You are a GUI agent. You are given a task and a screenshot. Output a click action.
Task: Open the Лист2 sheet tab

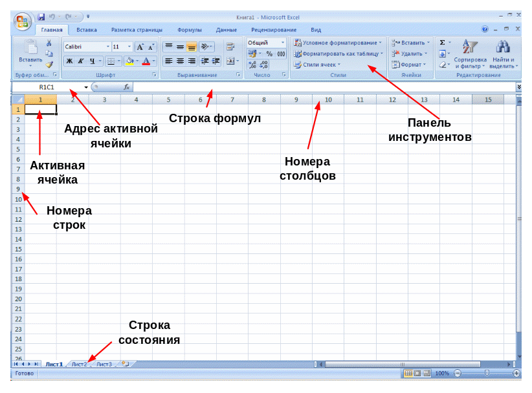click(80, 364)
